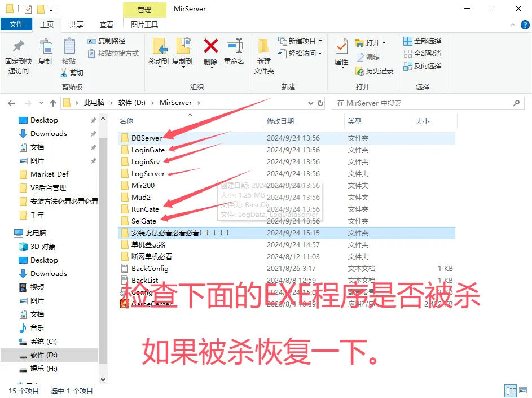The width and height of the screenshot is (532, 398).
Task: Click Invert Selection (反向选择)
Action: (423, 65)
